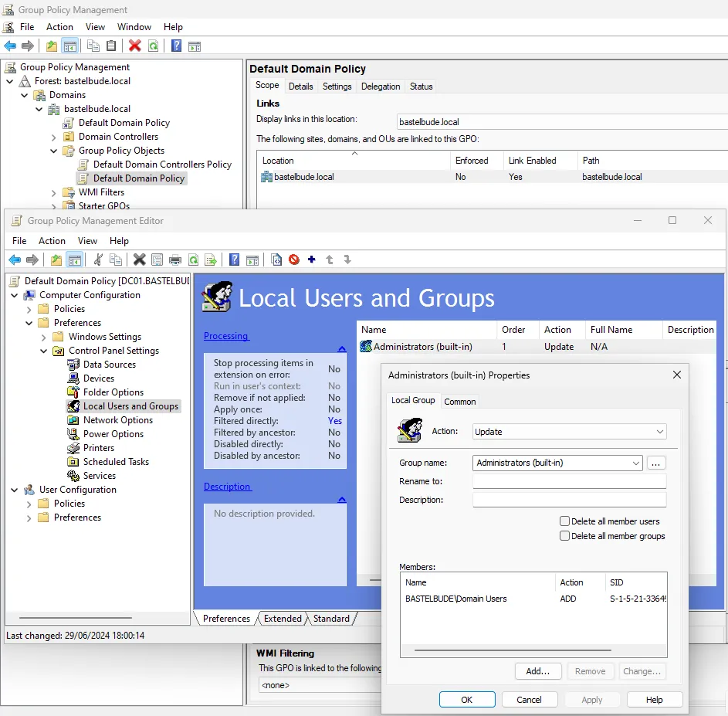
Task: Collapse the Control Panel Settings tree node
Action: click(x=44, y=351)
